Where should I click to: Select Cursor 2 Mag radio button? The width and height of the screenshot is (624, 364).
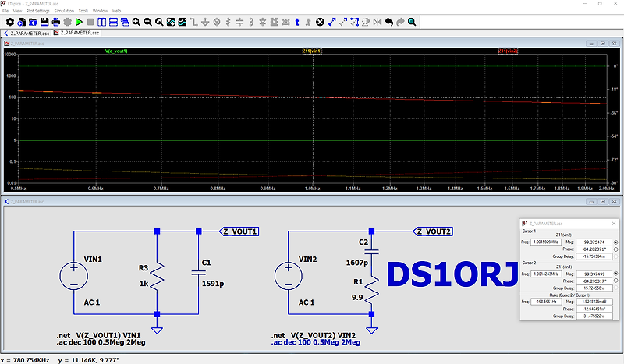point(615,274)
